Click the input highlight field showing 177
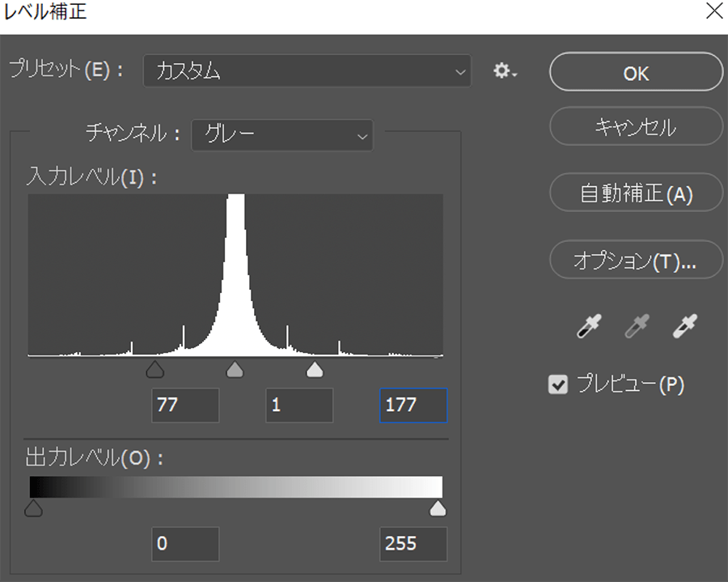728x582 pixels. pyautogui.click(x=413, y=405)
